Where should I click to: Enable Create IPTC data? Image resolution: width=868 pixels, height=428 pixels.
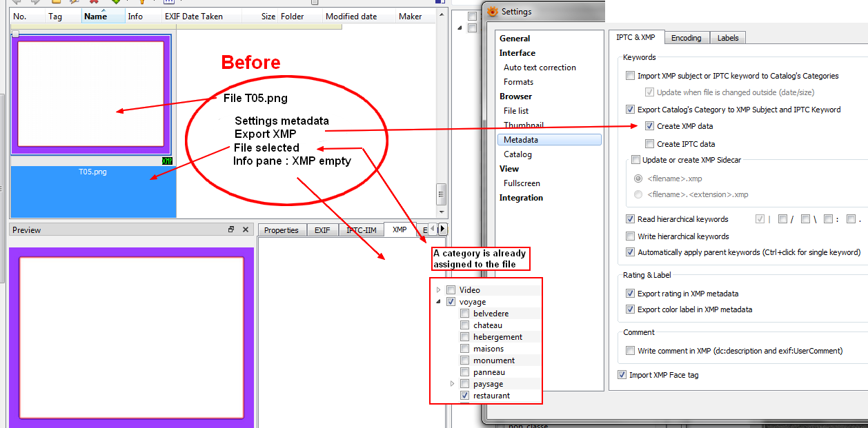pos(649,144)
